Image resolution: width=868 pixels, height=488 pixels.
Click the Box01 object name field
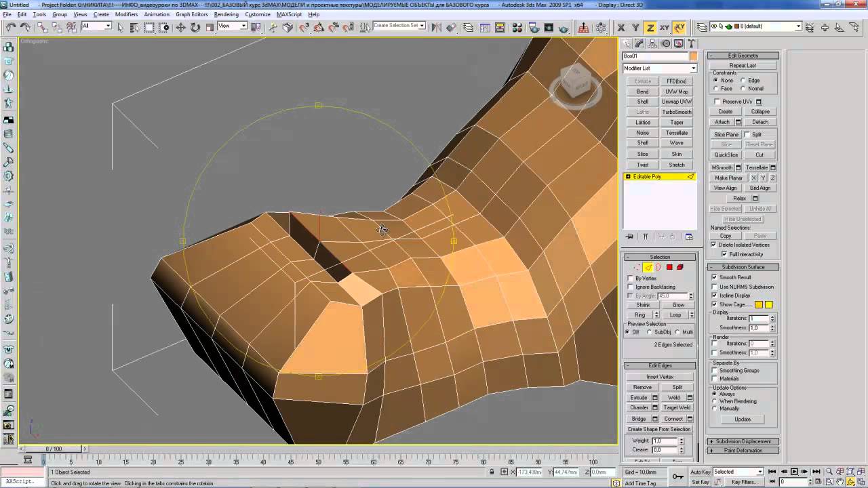click(655, 56)
